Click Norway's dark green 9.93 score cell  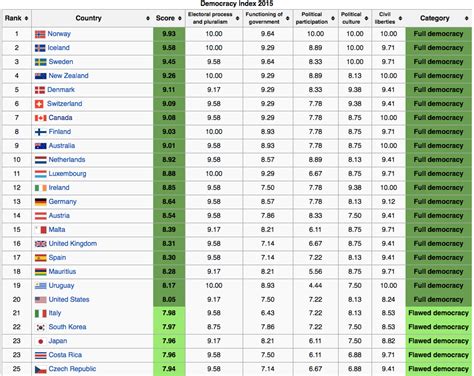169,34
